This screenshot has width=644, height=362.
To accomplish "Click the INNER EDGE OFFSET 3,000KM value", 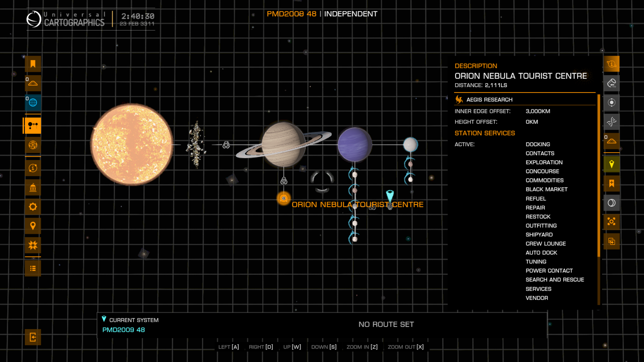I will tap(538, 111).
